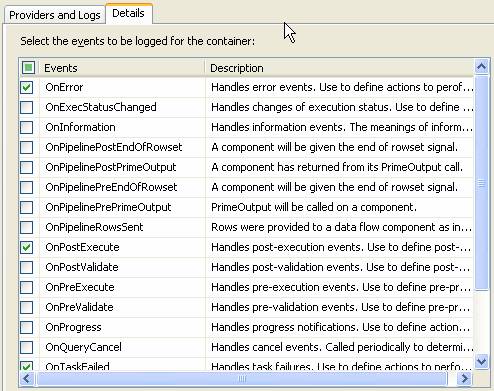Select the Details tab
The width and height of the screenshot is (494, 391).
click(129, 13)
